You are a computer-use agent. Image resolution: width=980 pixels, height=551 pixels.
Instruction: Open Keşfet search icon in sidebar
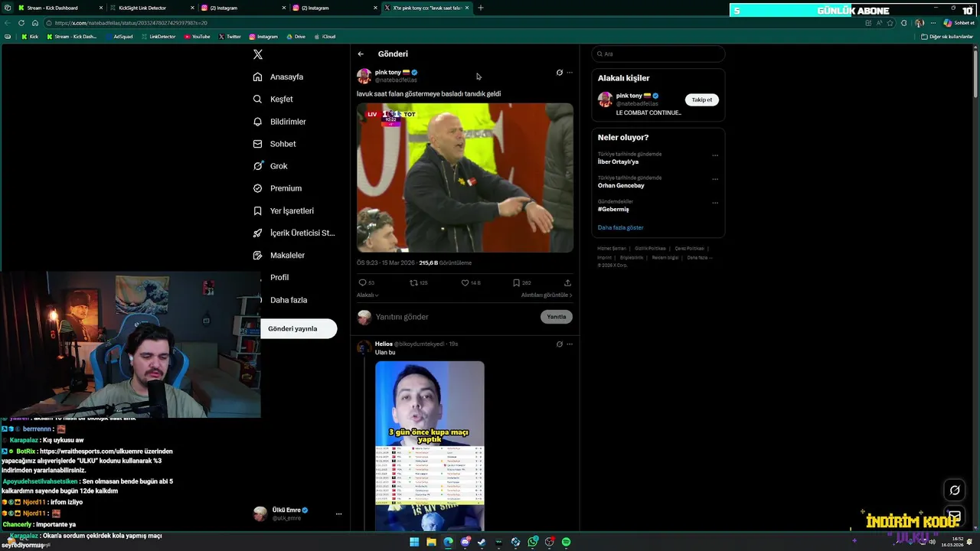pyautogui.click(x=258, y=99)
